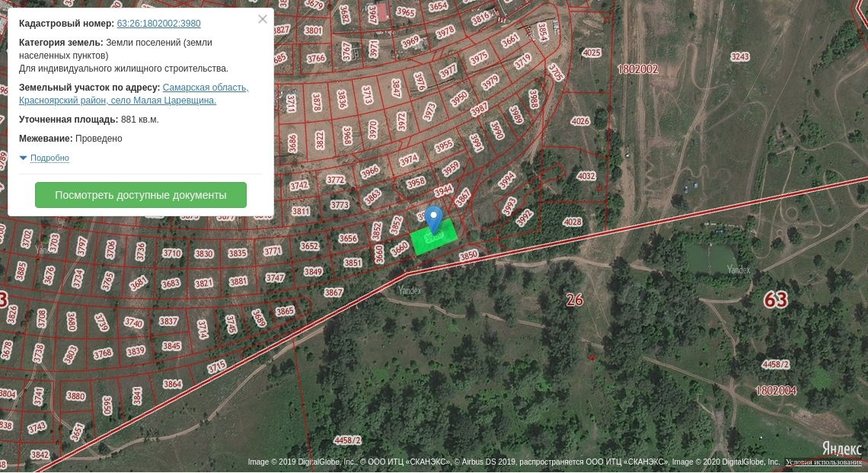Select parcel labeled 4025
Image resolution: width=868 pixels, height=473 pixels.
coord(591,53)
